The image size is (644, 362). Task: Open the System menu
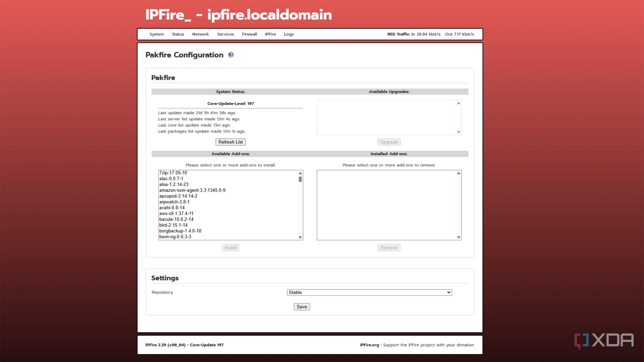[x=157, y=34]
